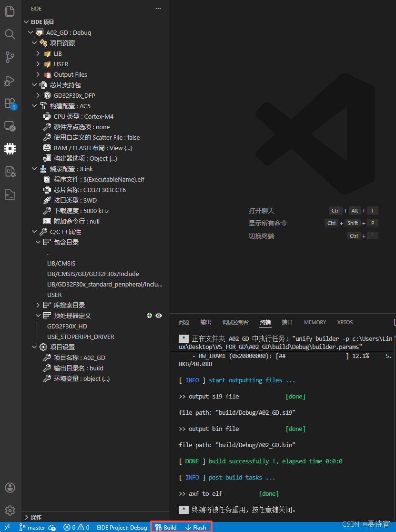Select CPU 类型 : Cortex-M4 item

[x=83, y=117]
